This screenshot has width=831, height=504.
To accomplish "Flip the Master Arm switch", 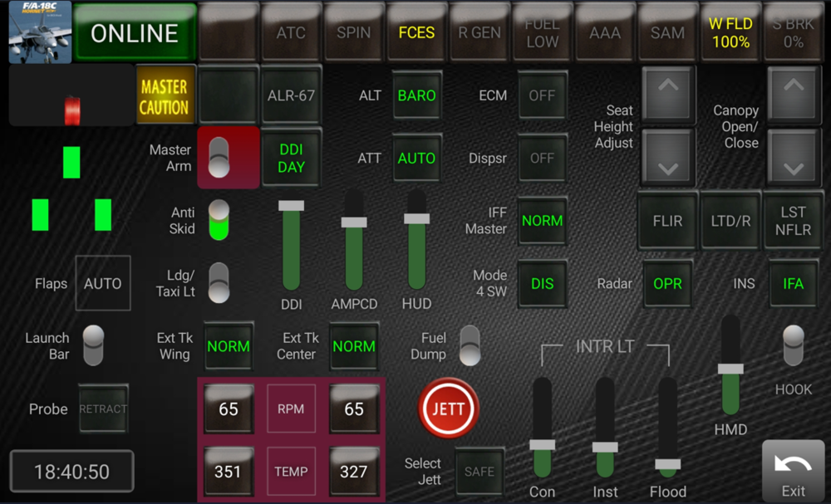I will (x=219, y=157).
